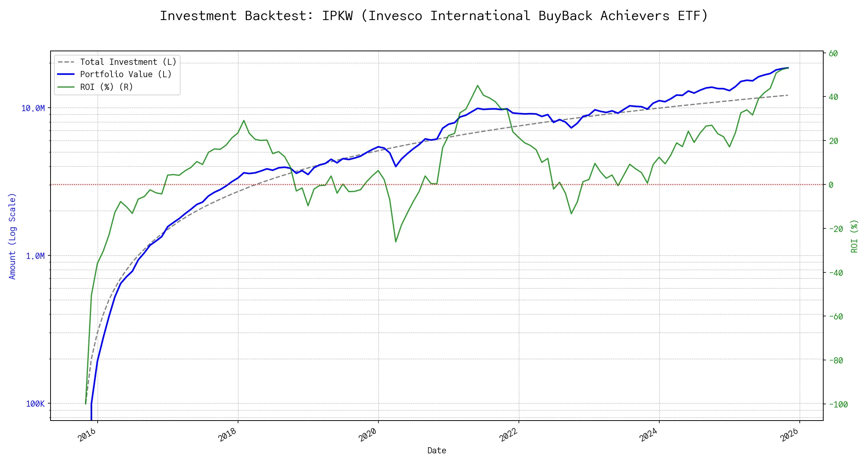Click the dashed gray line sample in legend
Image resolution: width=868 pixels, height=463 pixels.
point(66,62)
